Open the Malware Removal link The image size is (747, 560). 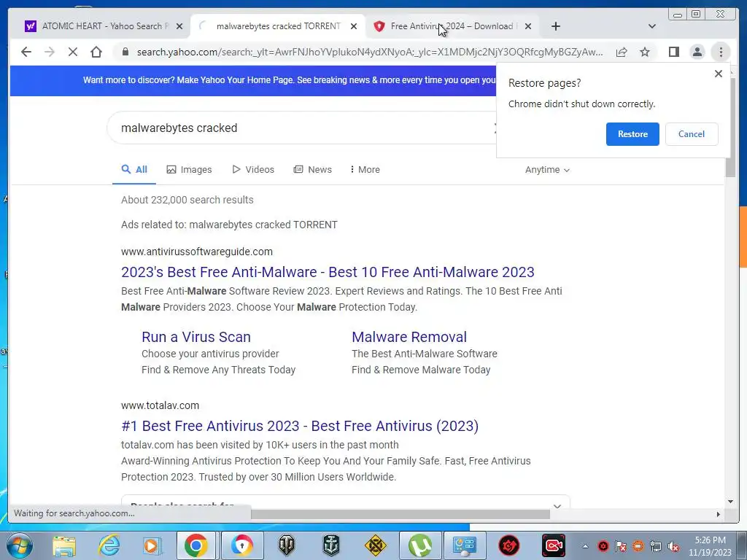point(409,337)
